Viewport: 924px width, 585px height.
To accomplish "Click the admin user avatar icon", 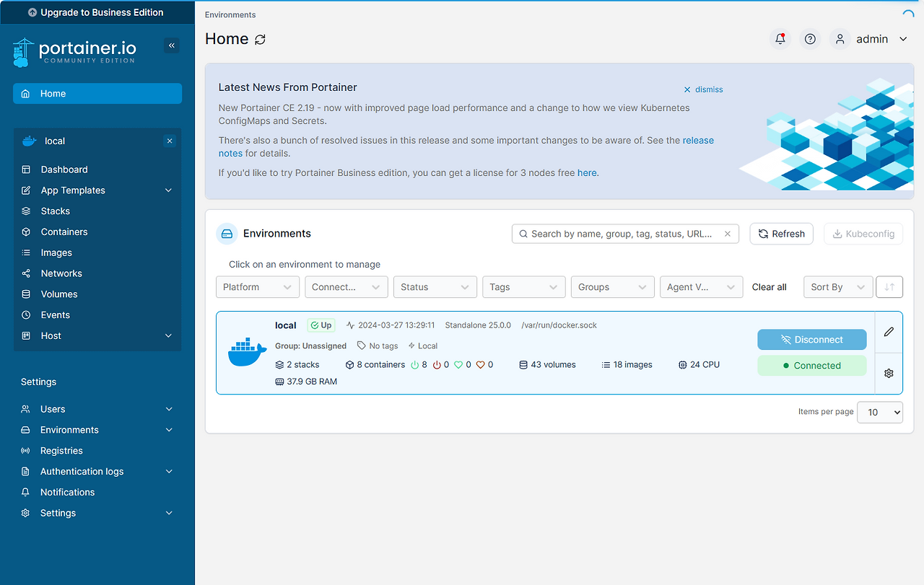I will click(840, 39).
